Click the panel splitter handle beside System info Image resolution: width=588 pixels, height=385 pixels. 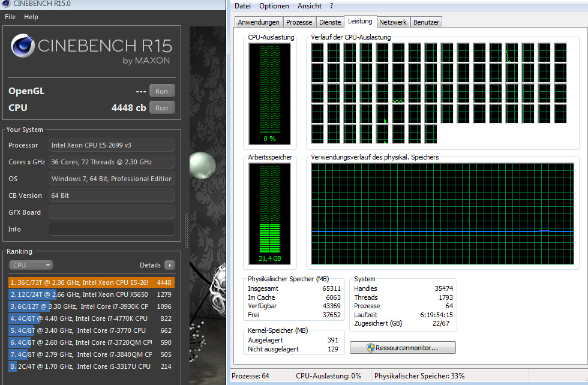point(186,230)
